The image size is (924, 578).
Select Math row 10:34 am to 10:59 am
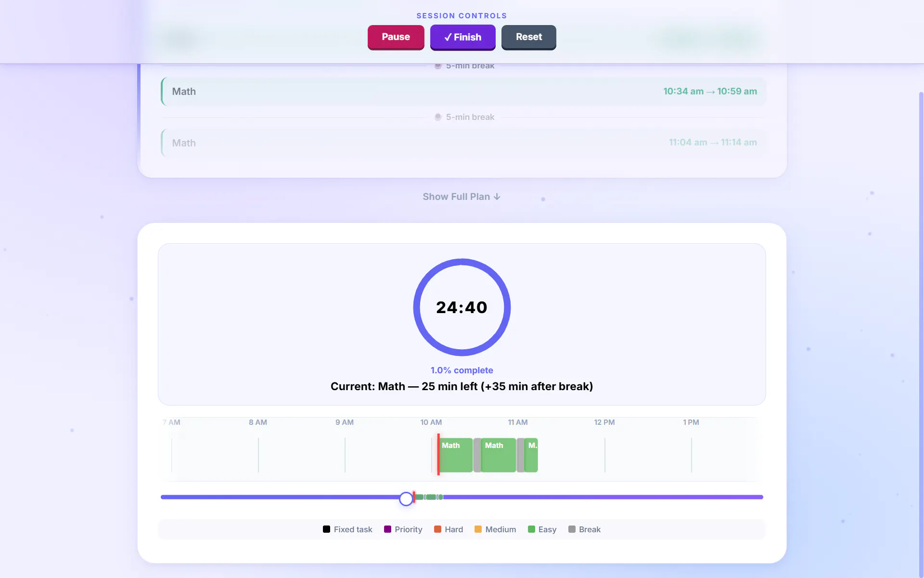pos(463,92)
